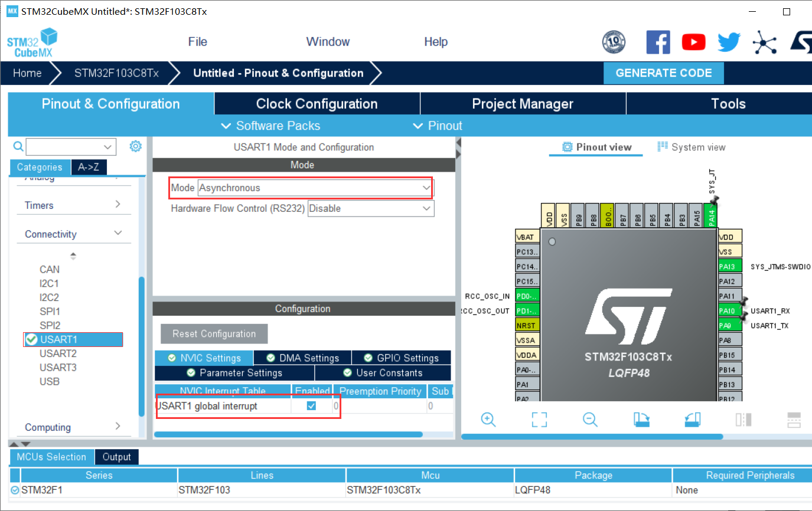Open the File menu

point(198,42)
